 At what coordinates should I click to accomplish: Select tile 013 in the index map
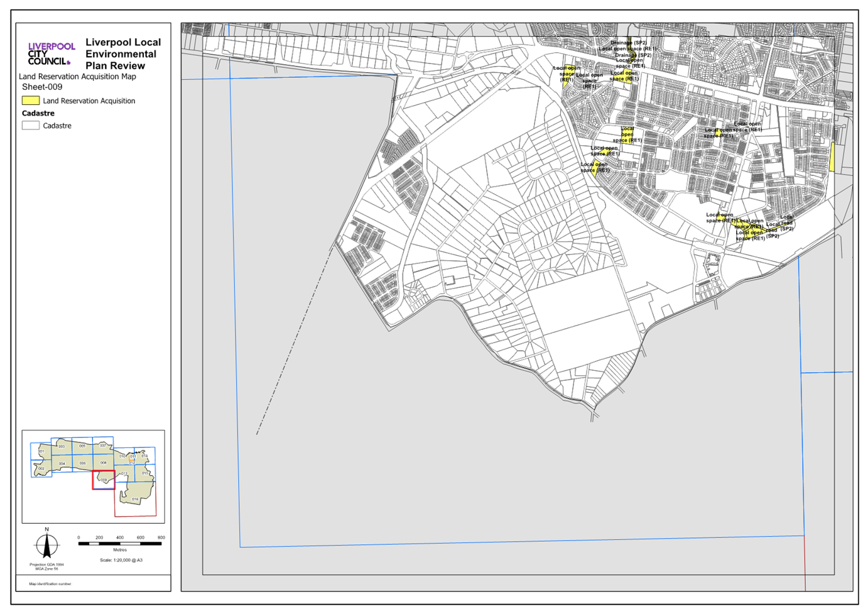coord(124,473)
